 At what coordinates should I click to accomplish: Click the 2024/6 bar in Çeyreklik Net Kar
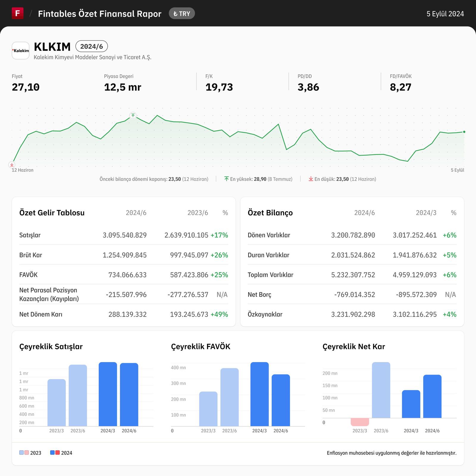coord(432,396)
